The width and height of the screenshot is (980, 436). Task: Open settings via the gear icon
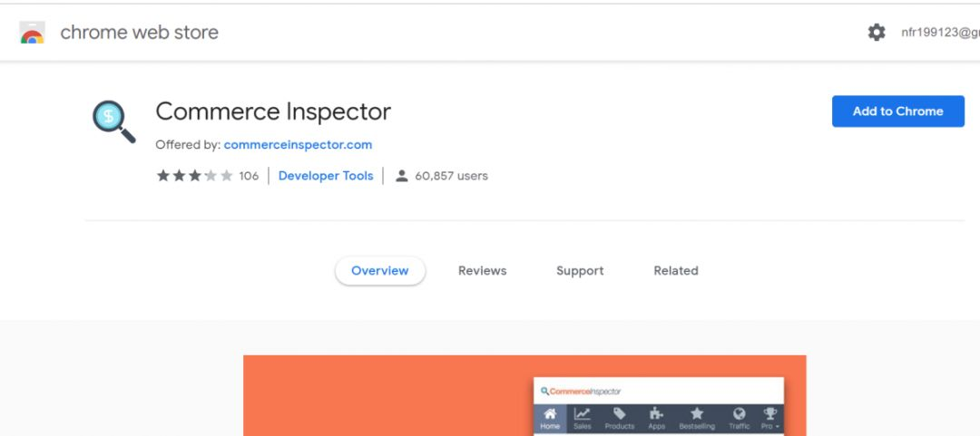(877, 33)
